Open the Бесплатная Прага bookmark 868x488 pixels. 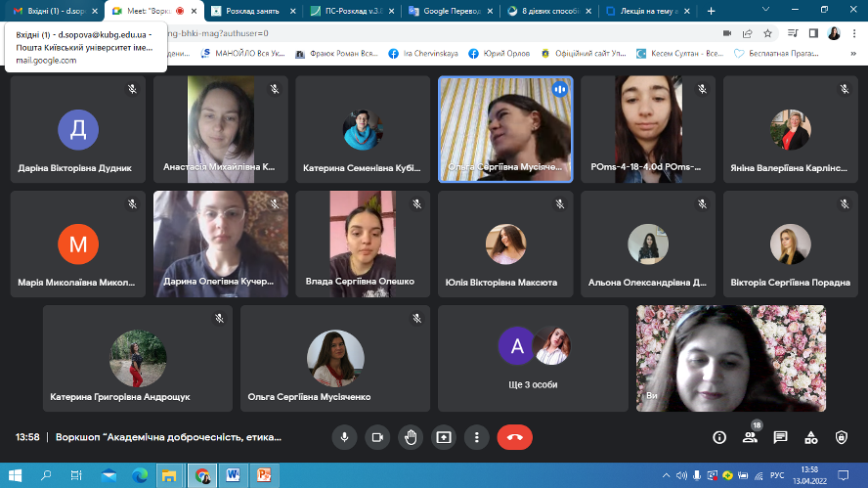coord(776,54)
